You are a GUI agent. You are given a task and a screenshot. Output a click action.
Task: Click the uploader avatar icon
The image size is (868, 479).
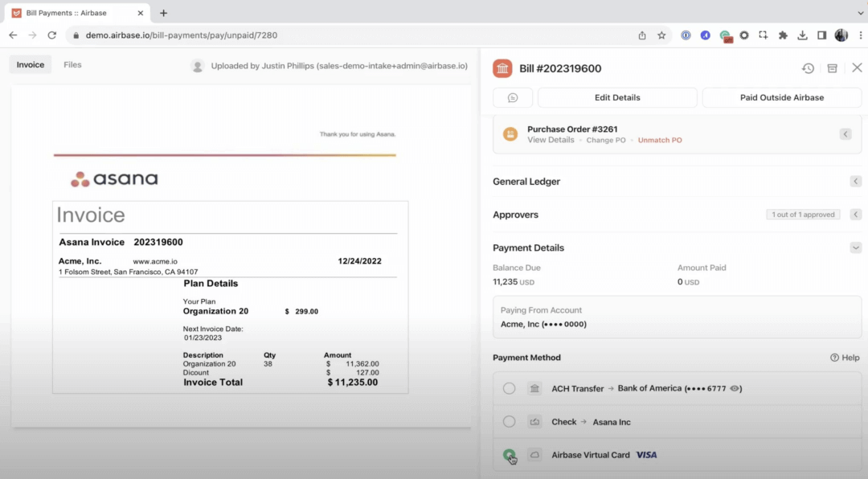(198, 66)
